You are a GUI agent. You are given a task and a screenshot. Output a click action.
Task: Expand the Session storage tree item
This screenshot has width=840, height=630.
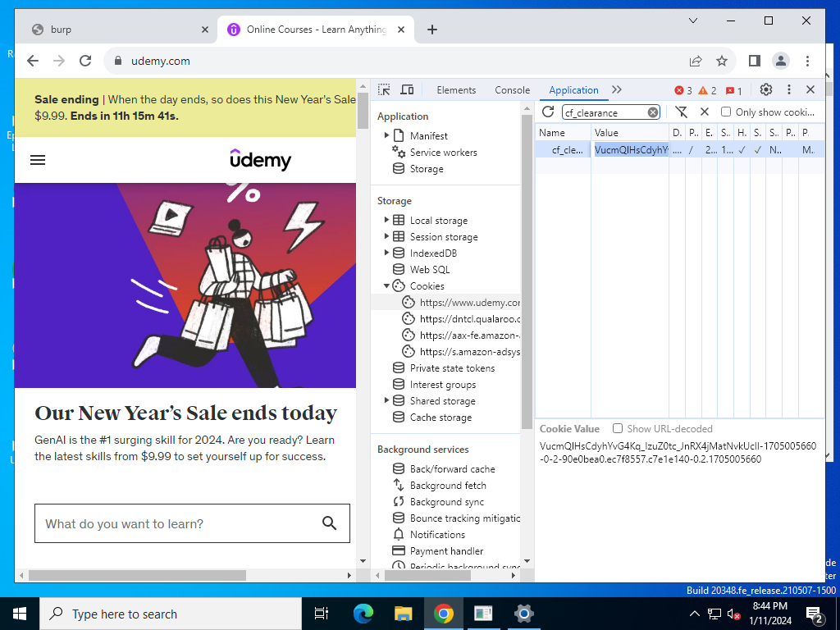coord(386,236)
